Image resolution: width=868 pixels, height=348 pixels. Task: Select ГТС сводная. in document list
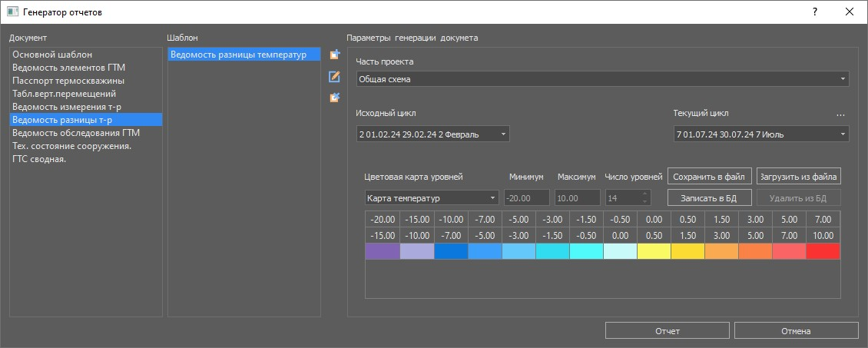[x=39, y=159]
